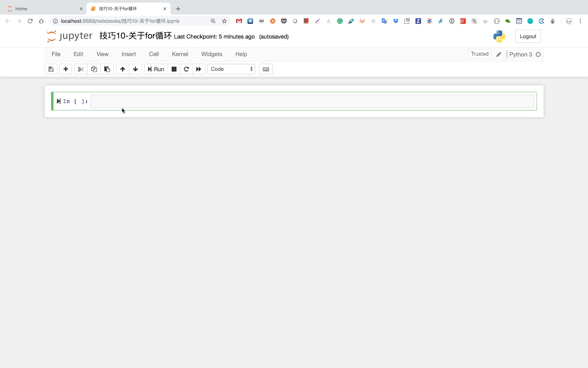Open the Kernel menu
588x368 pixels.
point(180,54)
